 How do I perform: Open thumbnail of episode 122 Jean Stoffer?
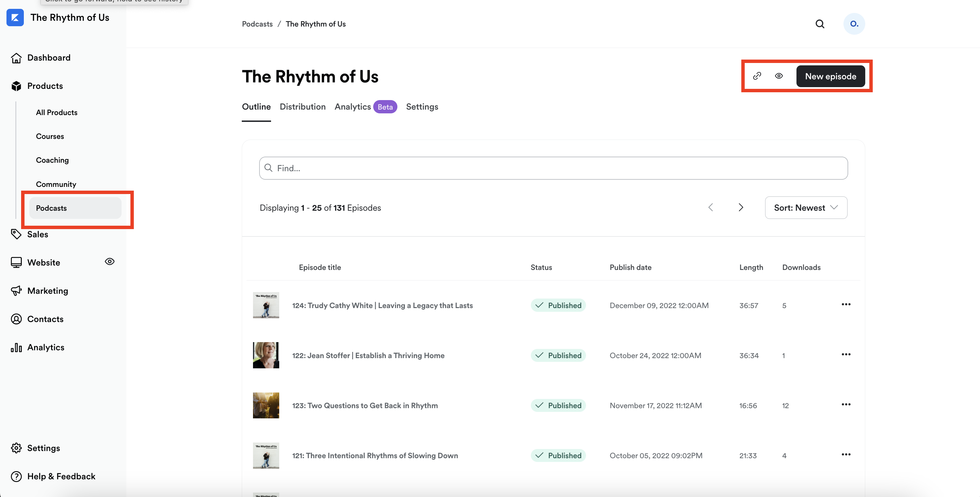click(266, 355)
